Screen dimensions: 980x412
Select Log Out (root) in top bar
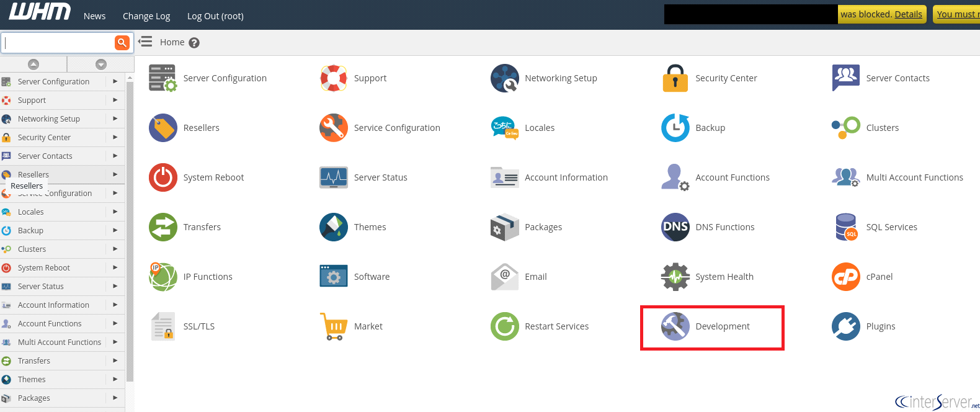click(x=215, y=16)
